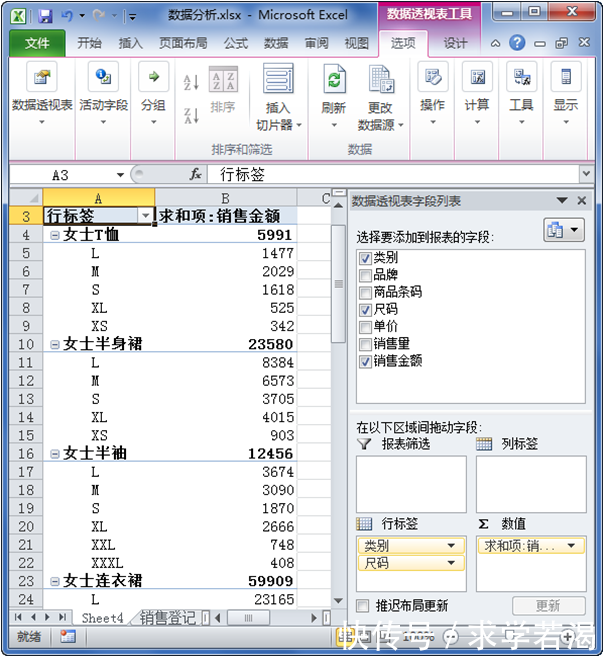This screenshot has height=657, width=604.
Task: Click the 插入切片器 insert slicer icon
Action: pos(279,79)
